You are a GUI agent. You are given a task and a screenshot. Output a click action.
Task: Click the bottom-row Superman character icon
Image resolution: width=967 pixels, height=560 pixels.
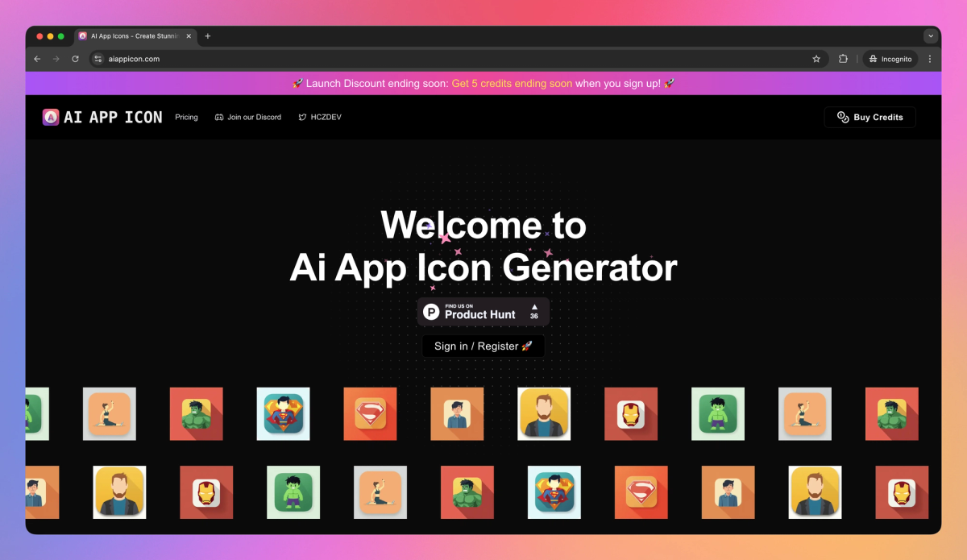554,492
